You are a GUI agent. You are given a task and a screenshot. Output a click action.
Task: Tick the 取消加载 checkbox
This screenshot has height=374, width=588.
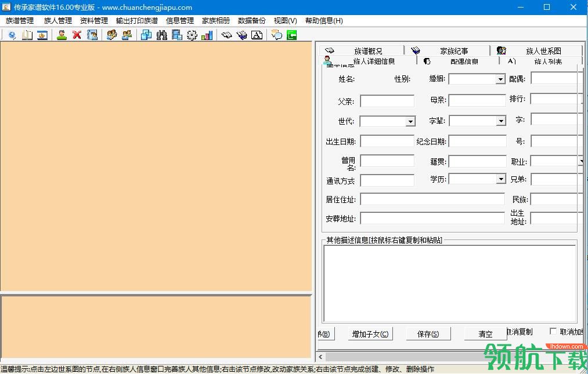(x=553, y=331)
